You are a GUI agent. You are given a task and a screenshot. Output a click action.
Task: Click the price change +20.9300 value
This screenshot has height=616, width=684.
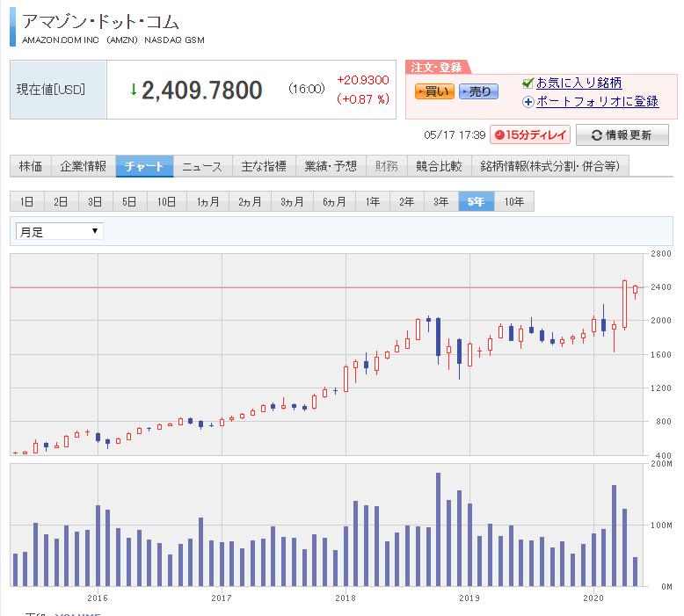363,80
